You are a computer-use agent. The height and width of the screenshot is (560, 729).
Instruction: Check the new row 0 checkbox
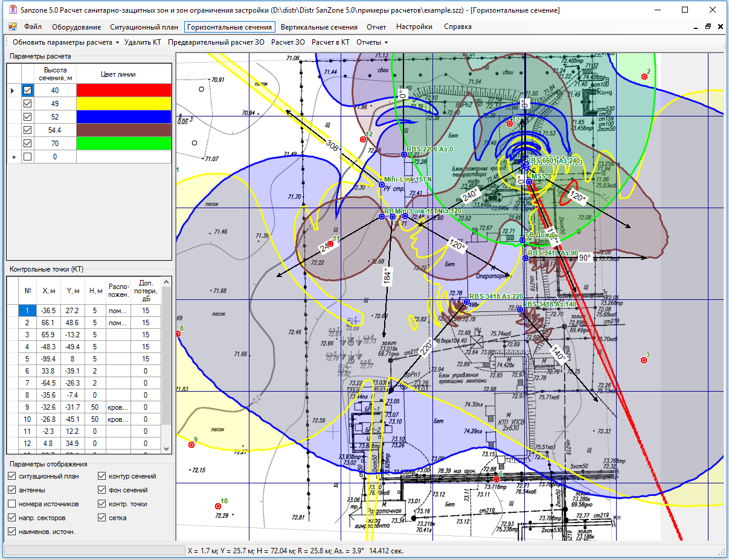point(27,156)
